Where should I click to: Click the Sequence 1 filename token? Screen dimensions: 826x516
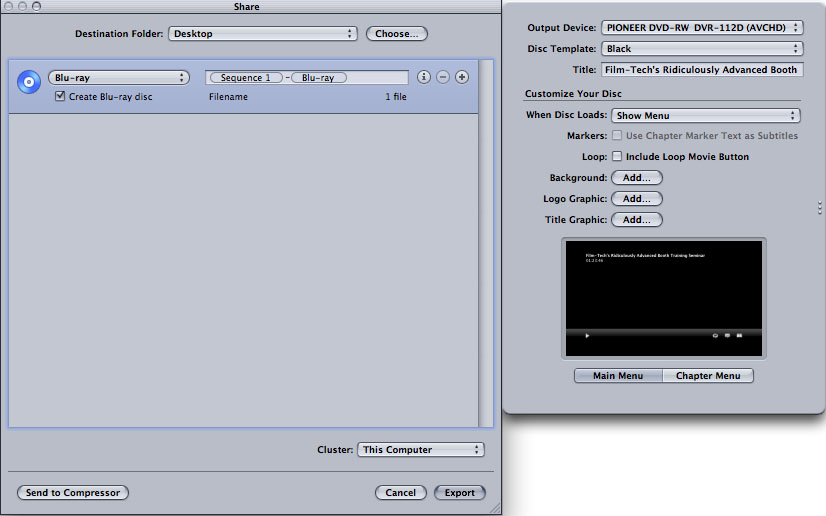246,77
